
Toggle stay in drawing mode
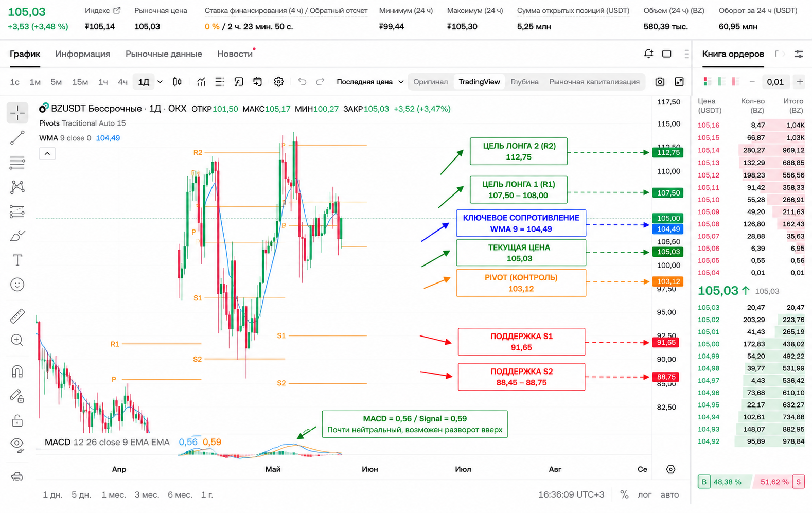[x=17, y=396]
